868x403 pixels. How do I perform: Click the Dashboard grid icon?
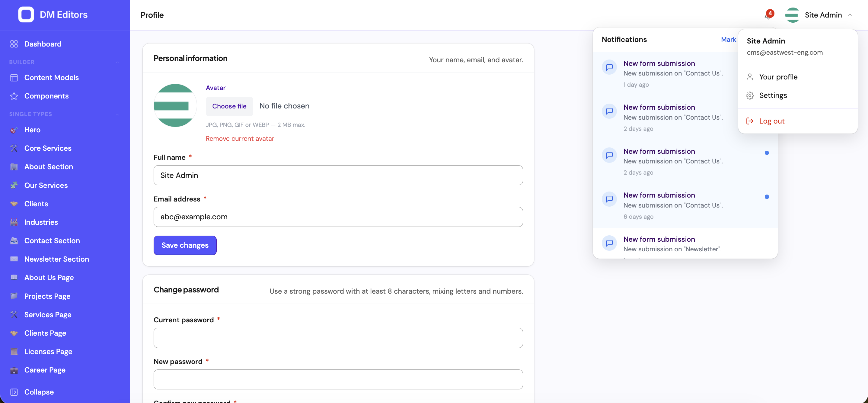point(14,44)
